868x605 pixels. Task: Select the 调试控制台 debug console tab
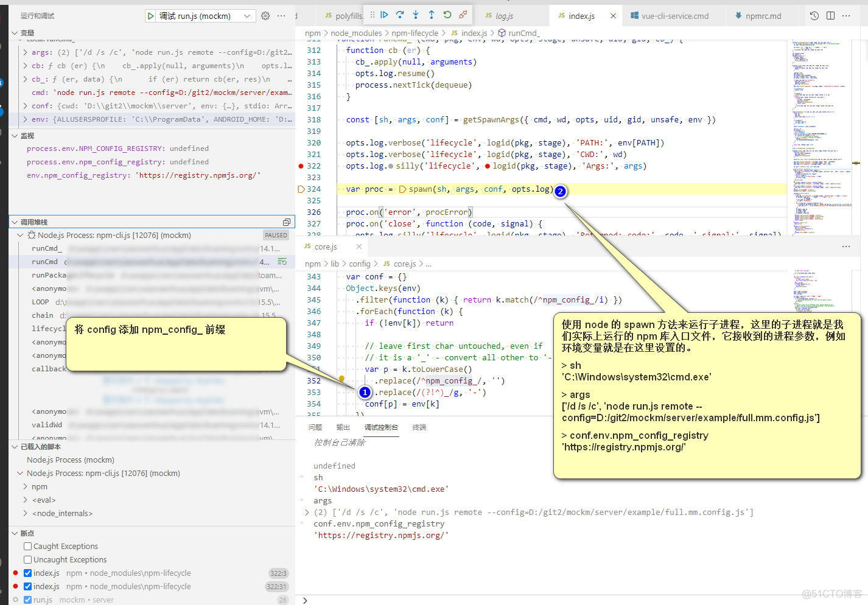[x=381, y=427]
